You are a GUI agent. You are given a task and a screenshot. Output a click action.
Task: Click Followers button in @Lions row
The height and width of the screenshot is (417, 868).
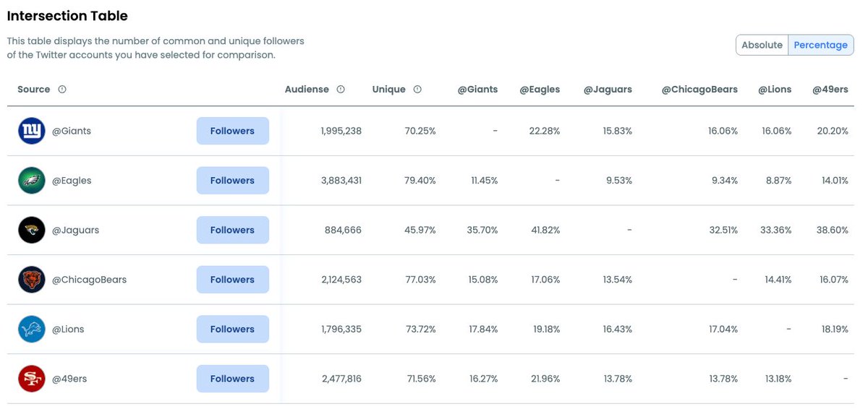coord(233,329)
